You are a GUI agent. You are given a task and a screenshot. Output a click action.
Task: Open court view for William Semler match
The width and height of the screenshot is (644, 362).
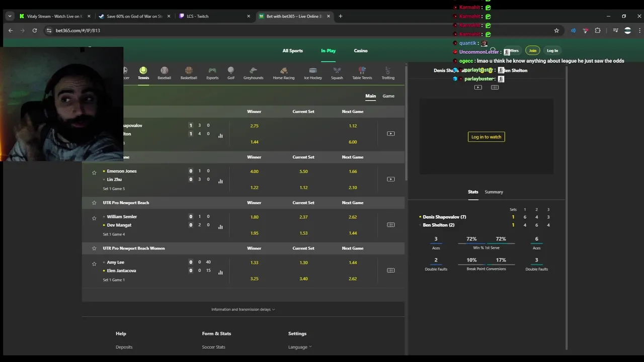[x=390, y=225]
